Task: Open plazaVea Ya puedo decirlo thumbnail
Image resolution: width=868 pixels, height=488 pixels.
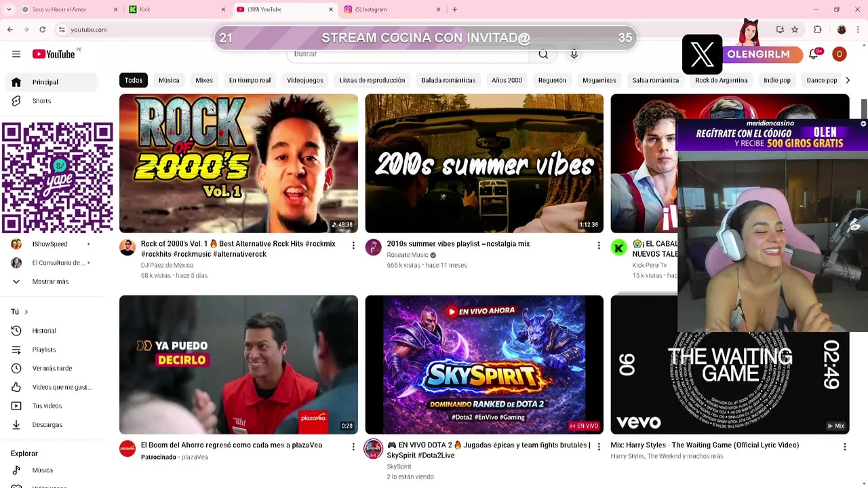Action: coord(239,365)
